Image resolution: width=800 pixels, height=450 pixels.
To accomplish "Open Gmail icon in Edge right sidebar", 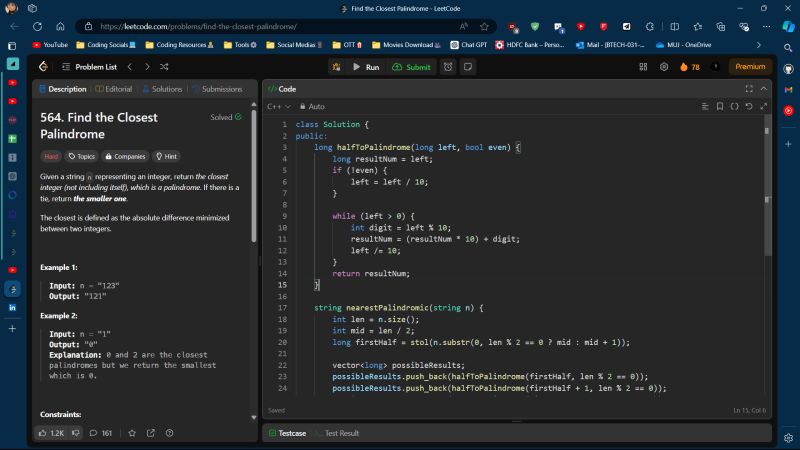I will click(789, 89).
